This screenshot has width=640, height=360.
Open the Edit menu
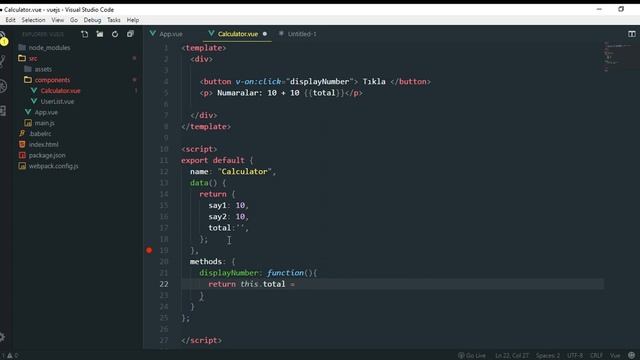10,20
